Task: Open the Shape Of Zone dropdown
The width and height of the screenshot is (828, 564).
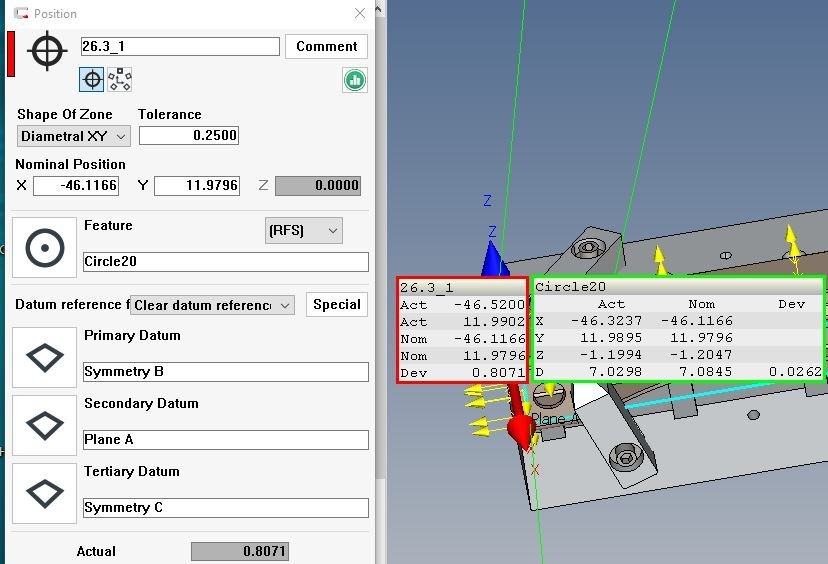Action: 74,136
